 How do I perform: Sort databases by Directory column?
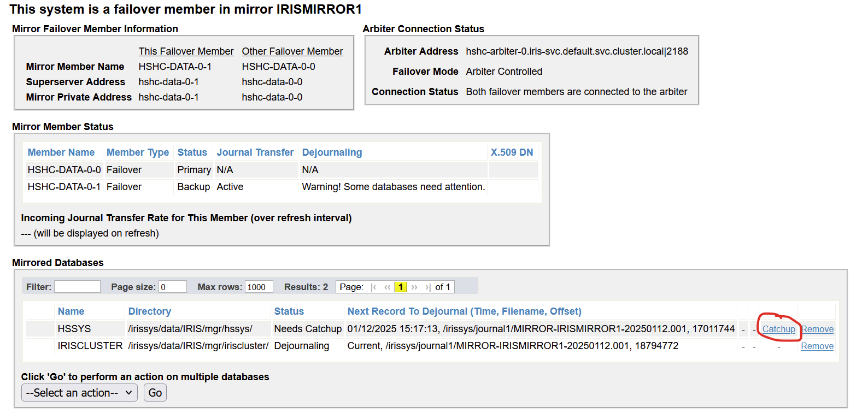tap(149, 311)
